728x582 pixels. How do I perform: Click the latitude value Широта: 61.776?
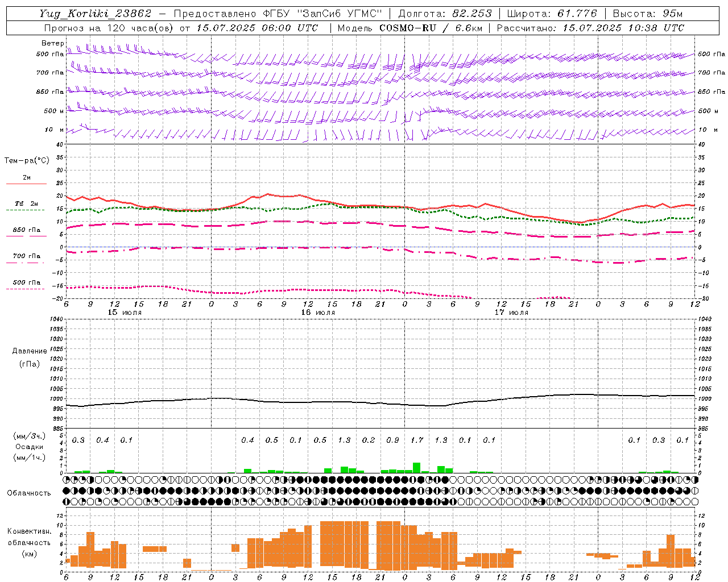tap(552, 14)
